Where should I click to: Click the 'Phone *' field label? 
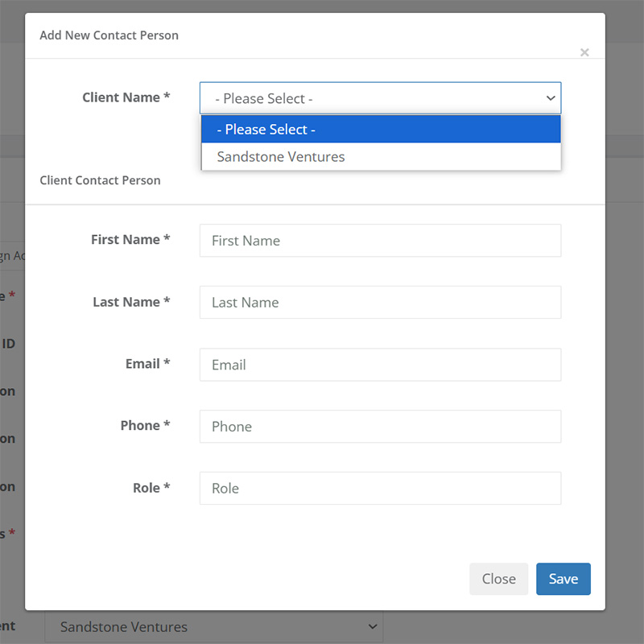[x=145, y=425]
